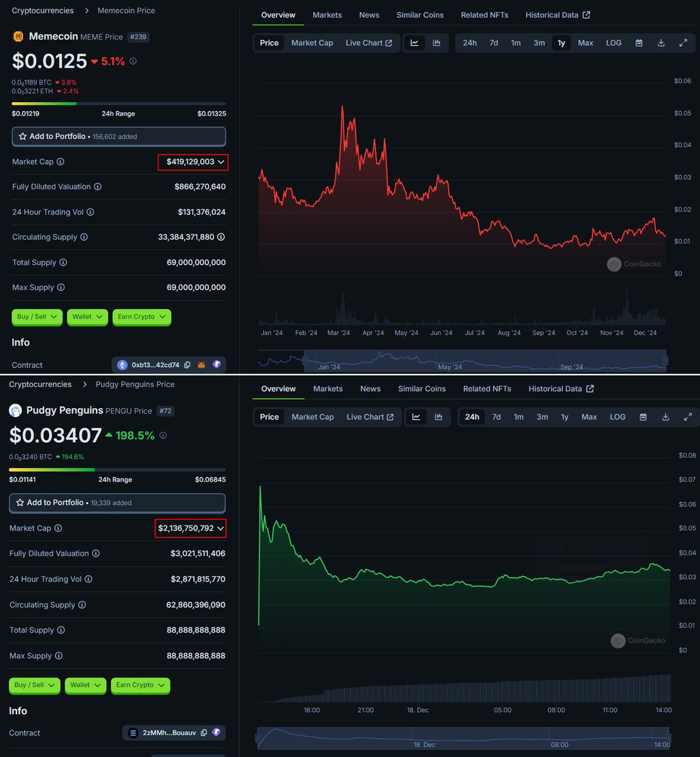Open Similar Coins tab on Memecoin page
This screenshot has height=757, width=700.
pos(420,15)
